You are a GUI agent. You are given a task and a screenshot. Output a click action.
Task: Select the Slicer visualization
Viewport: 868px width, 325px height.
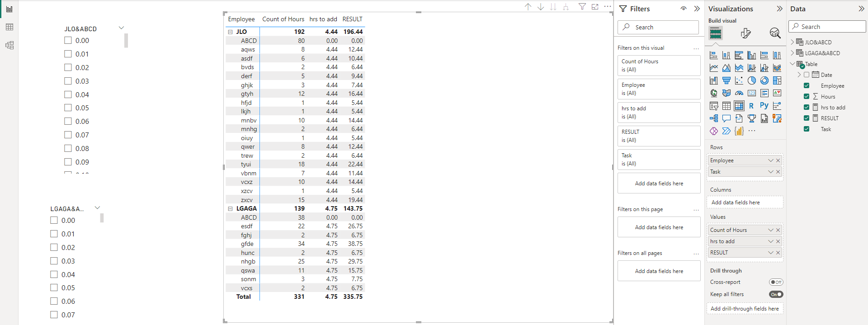point(714,106)
